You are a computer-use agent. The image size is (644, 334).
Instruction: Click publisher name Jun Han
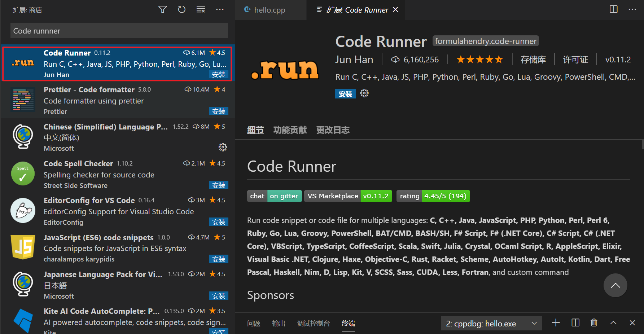(x=354, y=60)
